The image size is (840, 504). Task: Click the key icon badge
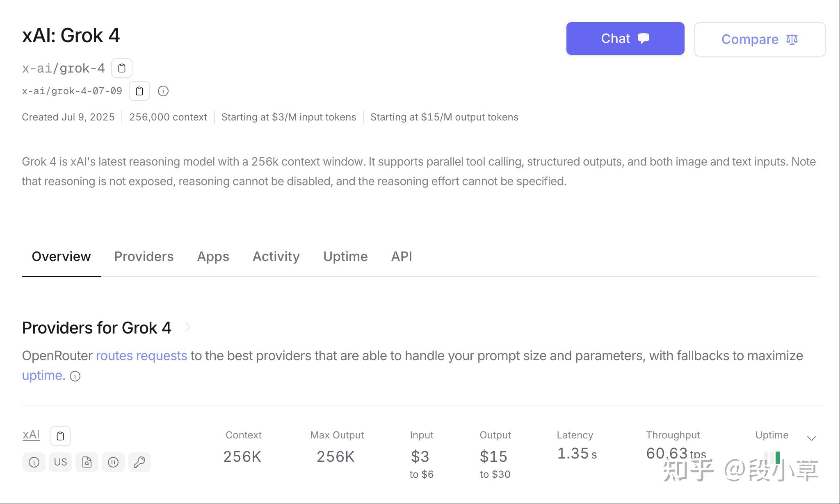pyautogui.click(x=139, y=462)
